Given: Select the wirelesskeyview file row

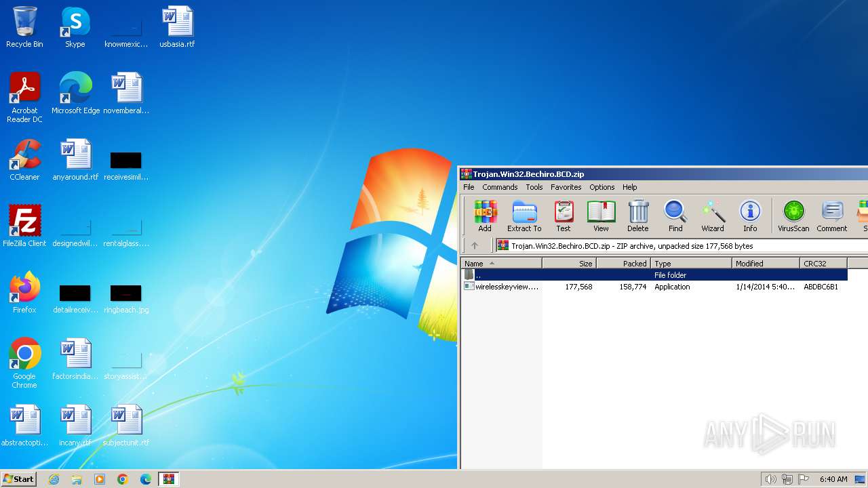Looking at the screenshot, I should click(654, 287).
